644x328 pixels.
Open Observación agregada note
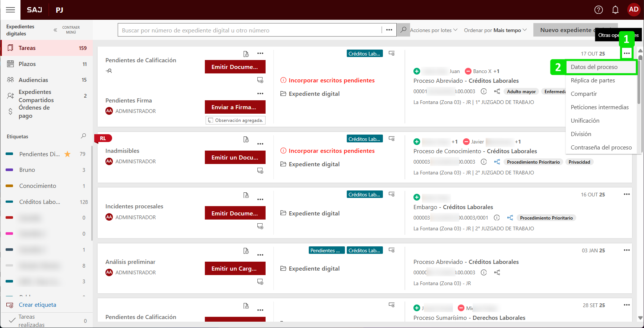(x=235, y=120)
